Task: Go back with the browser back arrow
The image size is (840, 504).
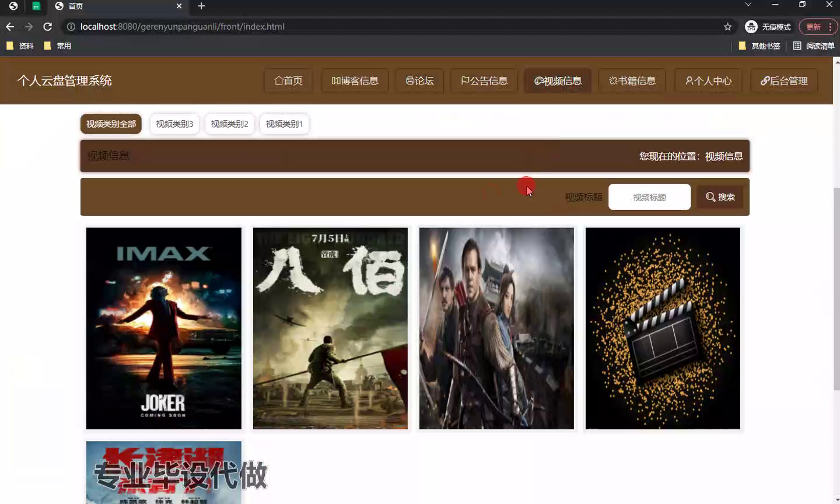Action: [10, 27]
